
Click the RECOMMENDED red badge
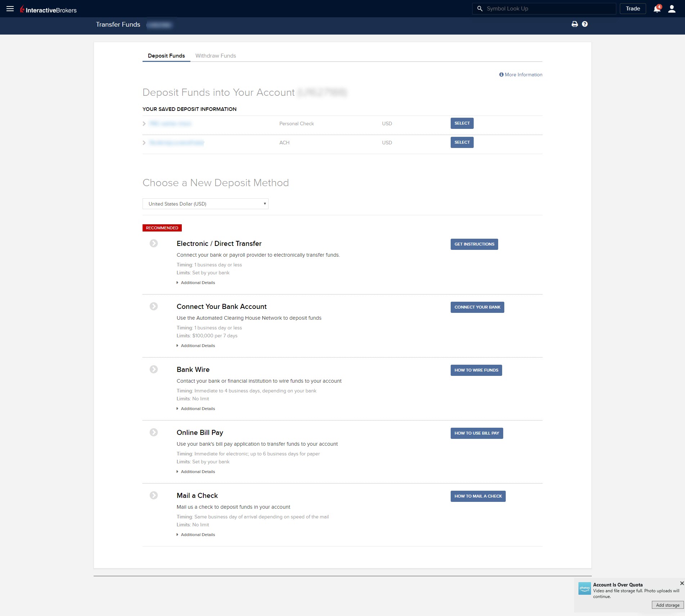pyautogui.click(x=162, y=228)
